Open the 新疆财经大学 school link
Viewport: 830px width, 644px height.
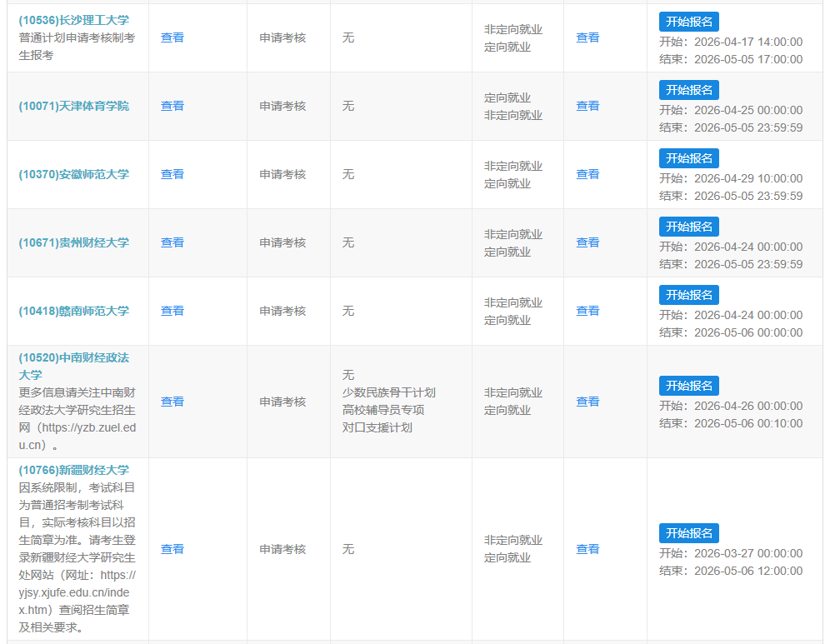(x=73, y=470)
